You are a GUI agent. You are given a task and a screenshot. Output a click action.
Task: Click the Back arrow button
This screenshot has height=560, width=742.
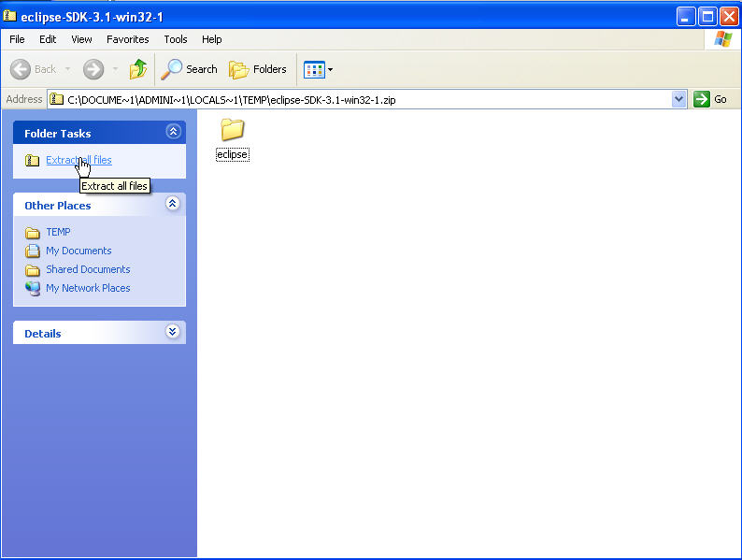pos(21,69)
